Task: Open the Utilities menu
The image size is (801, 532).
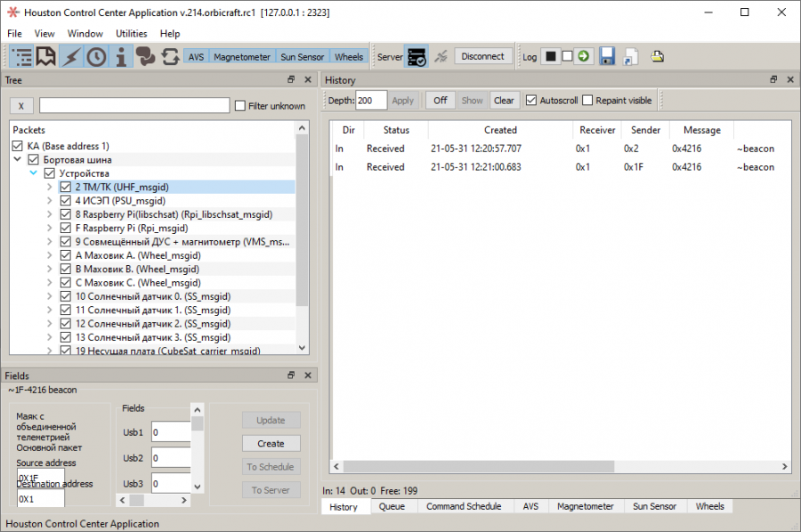Action: click(x=131, y=33)
